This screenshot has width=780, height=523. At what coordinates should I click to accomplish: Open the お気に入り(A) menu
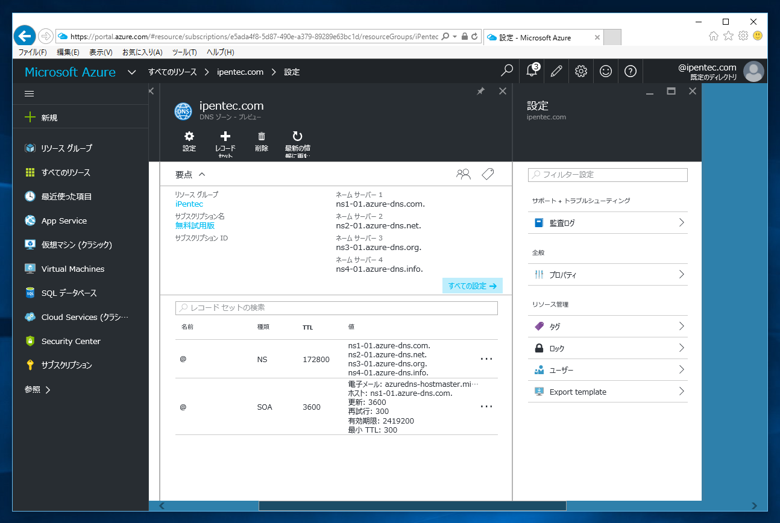coord(142,52)
